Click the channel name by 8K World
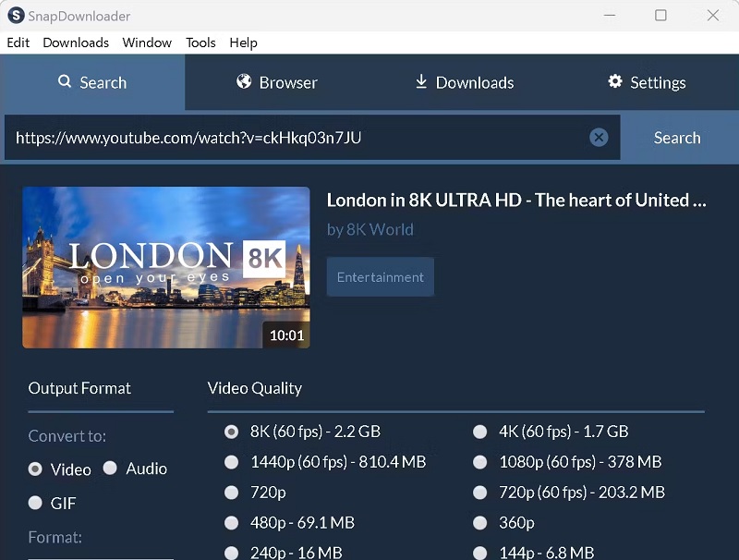 coord(370,229)
